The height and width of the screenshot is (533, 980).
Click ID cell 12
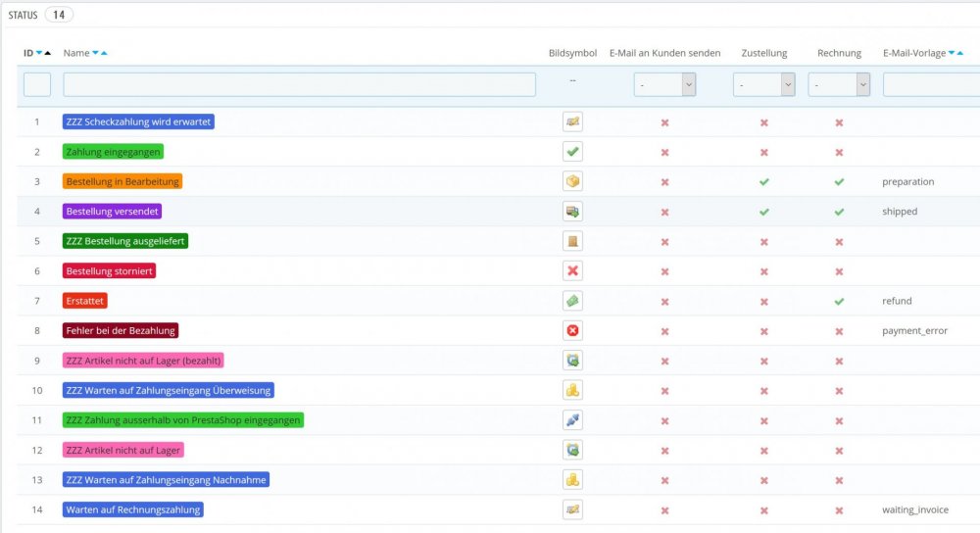[37, 450]
